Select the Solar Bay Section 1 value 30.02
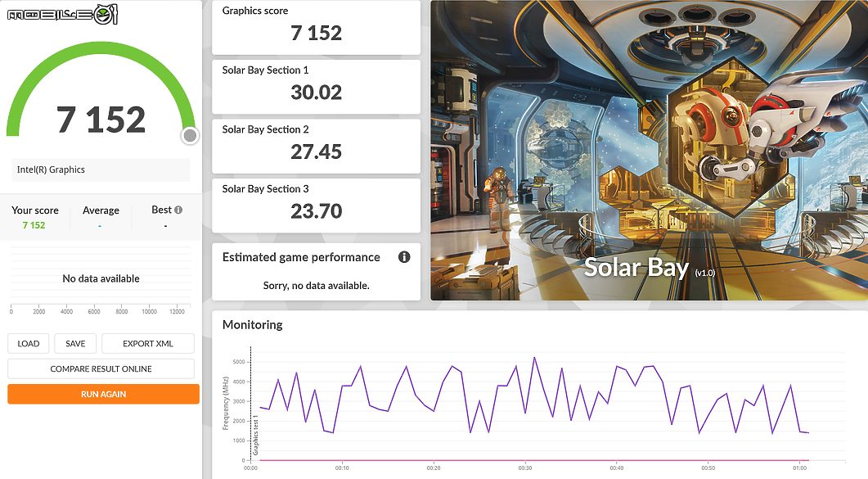Viewport: 868px width, 479px height. click(316, 93)
